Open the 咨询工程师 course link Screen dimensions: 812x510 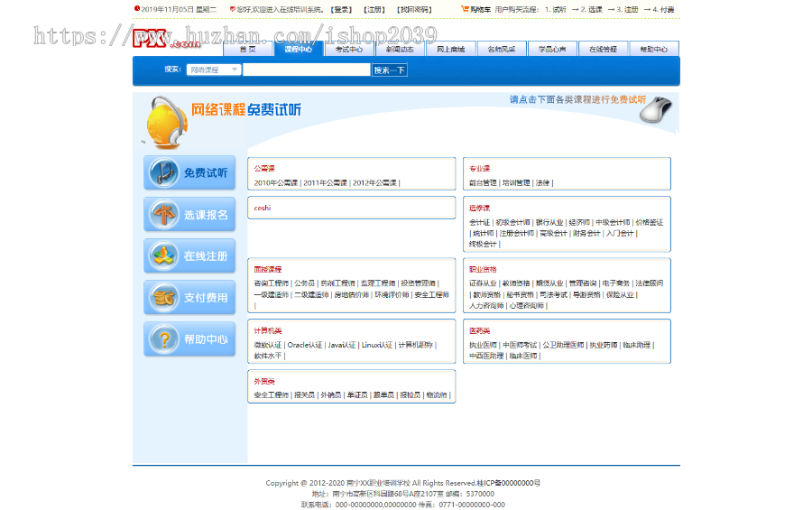click(271, 283)
